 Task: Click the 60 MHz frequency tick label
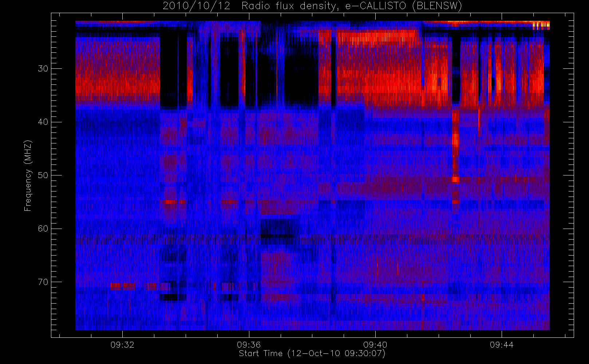[x=43, y=229]
